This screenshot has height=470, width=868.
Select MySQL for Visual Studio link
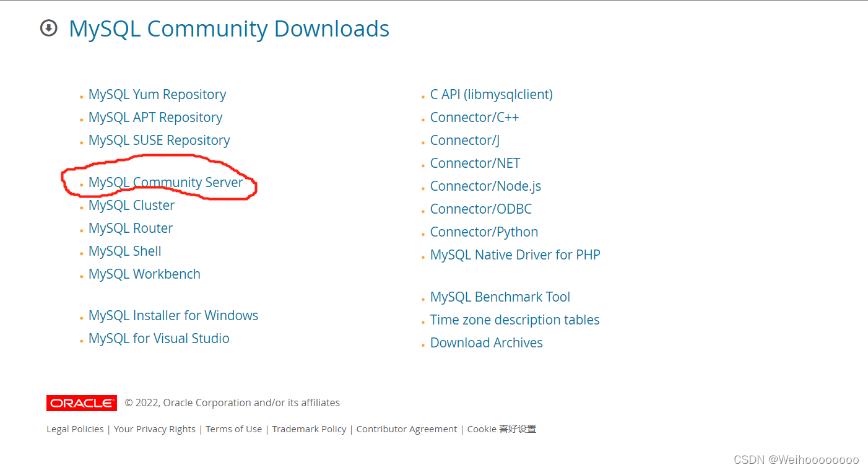[x=159, y=339]
